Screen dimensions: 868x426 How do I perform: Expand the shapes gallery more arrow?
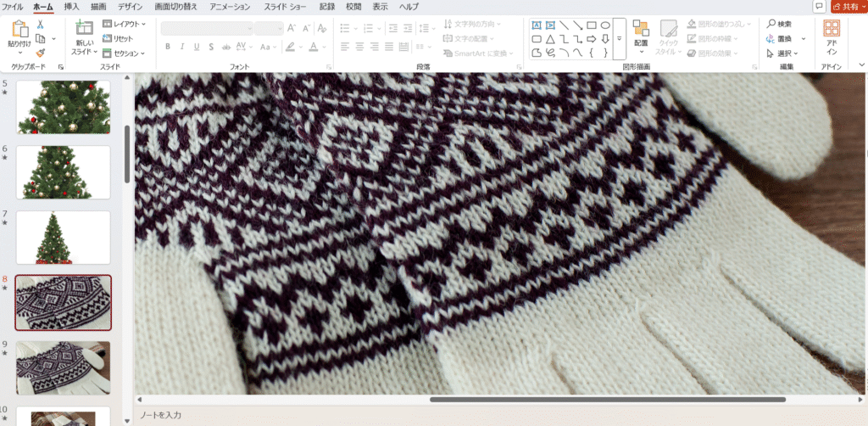tap(619, 39)
